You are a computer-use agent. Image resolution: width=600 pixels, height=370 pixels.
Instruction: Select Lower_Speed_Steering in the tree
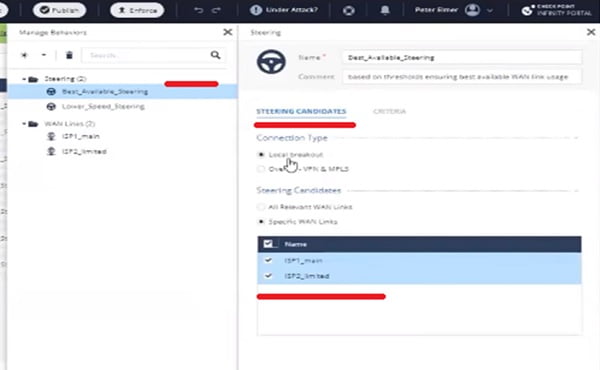tap(103, 106)
